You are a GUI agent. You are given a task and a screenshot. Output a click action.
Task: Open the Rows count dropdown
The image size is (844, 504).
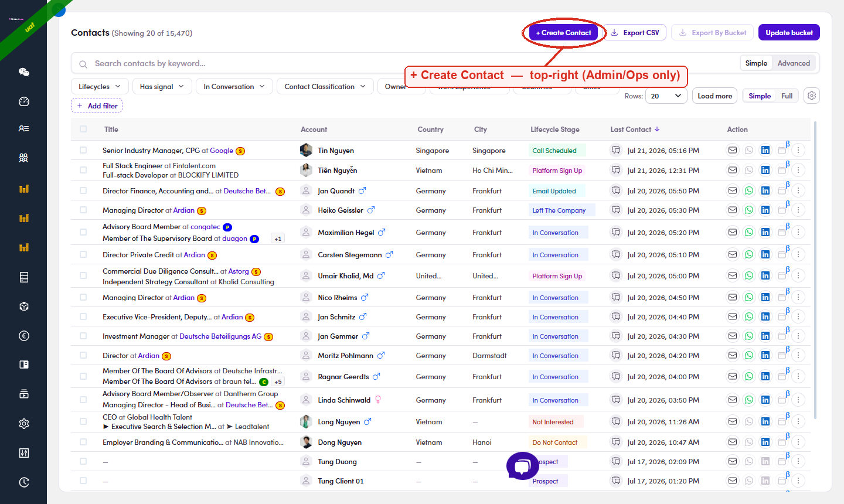click(666, 96)
